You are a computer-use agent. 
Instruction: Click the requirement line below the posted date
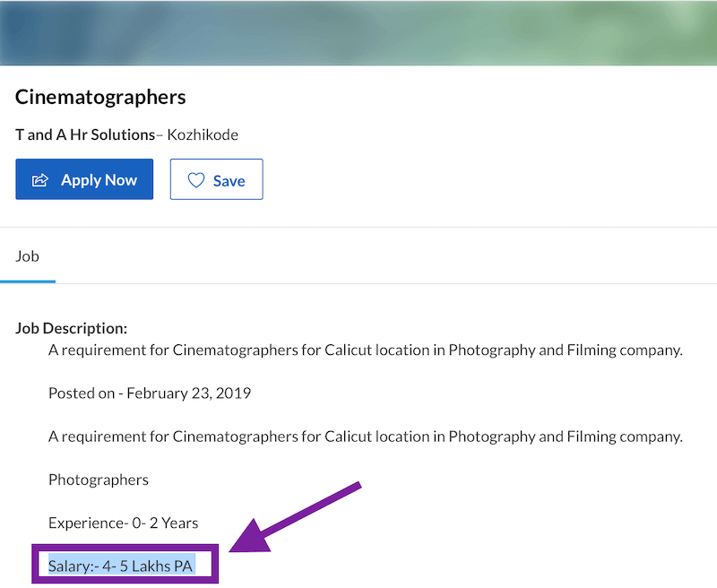pos(365,437)
